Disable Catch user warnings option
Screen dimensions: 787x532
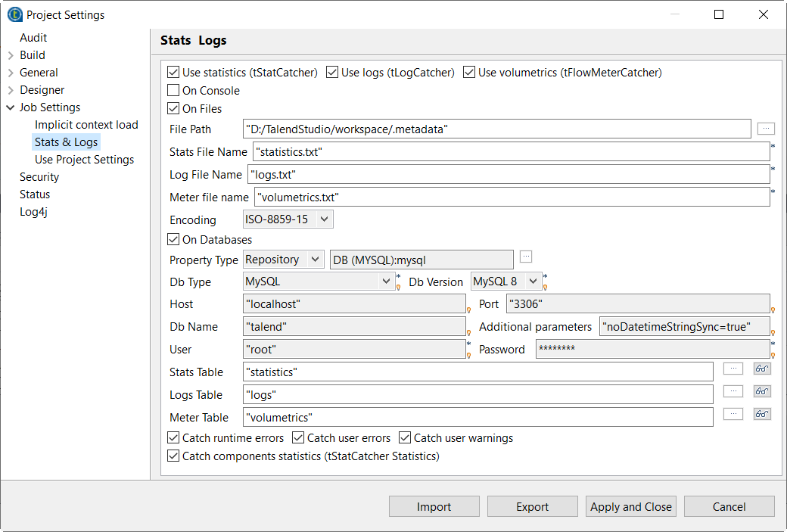[405, 438]
